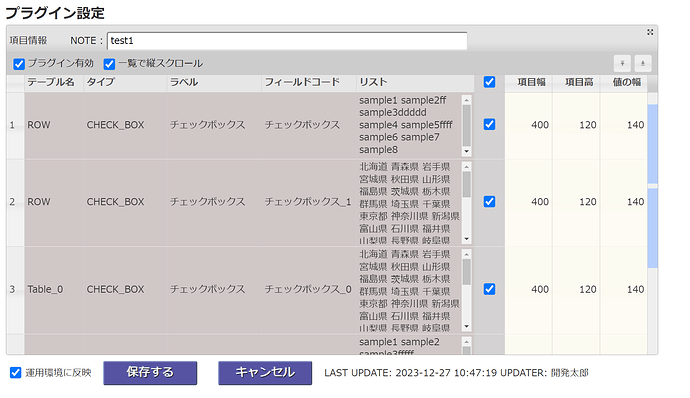
Task: Uncheck the checkbox for チェックボックス_1 row
Action: pos(489,202)
